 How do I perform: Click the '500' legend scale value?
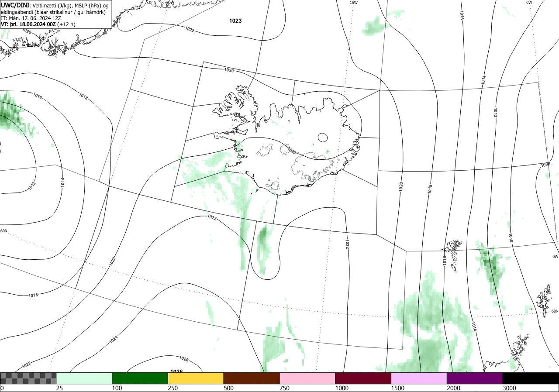point(229,388)
